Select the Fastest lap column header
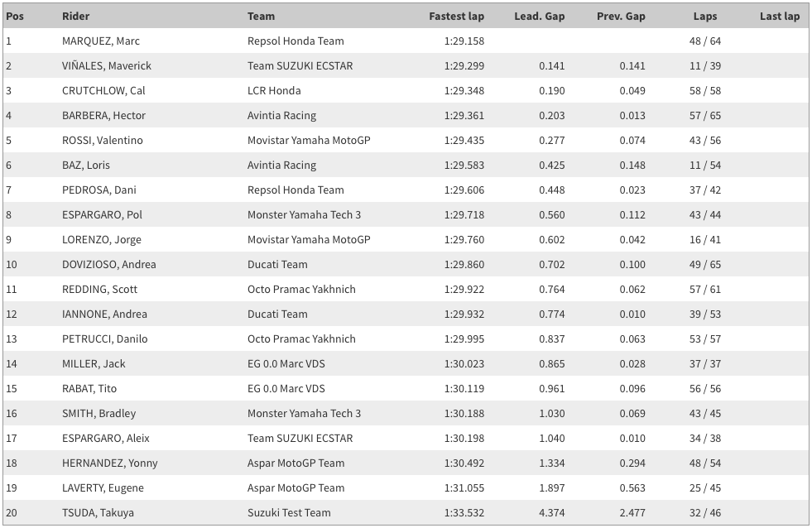The height and width of the screenshot is (528, 812). point(456,16)
